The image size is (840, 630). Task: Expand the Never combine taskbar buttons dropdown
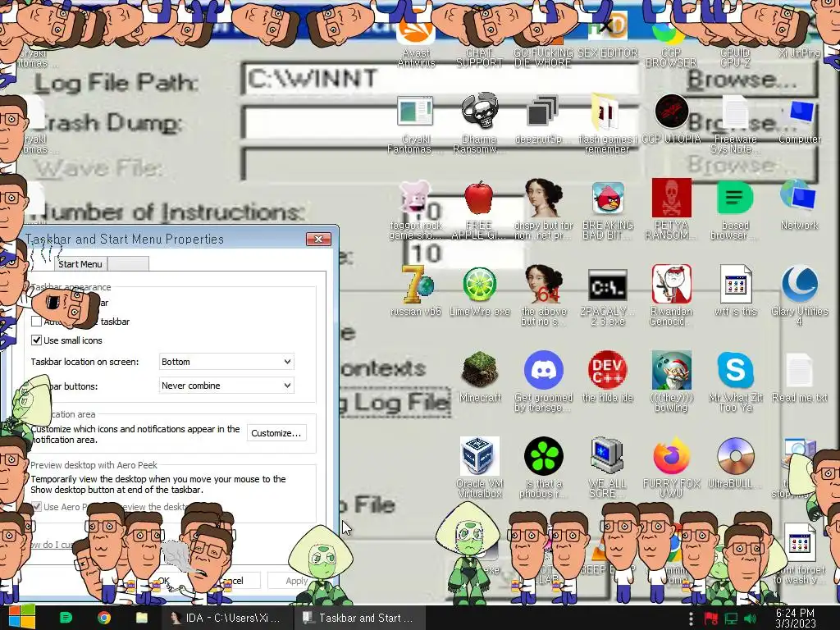click(226, 386)
